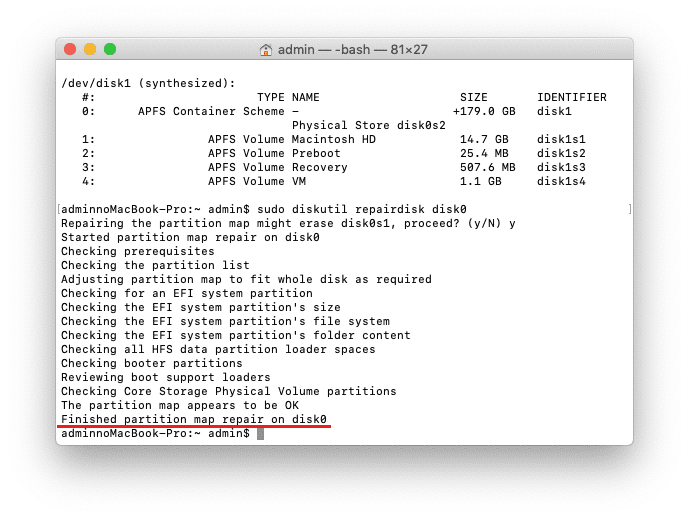Viewport: 689px width, 519px height.
Task: Click the 'Recovery' volume name
Action: (x=320, y=167)
